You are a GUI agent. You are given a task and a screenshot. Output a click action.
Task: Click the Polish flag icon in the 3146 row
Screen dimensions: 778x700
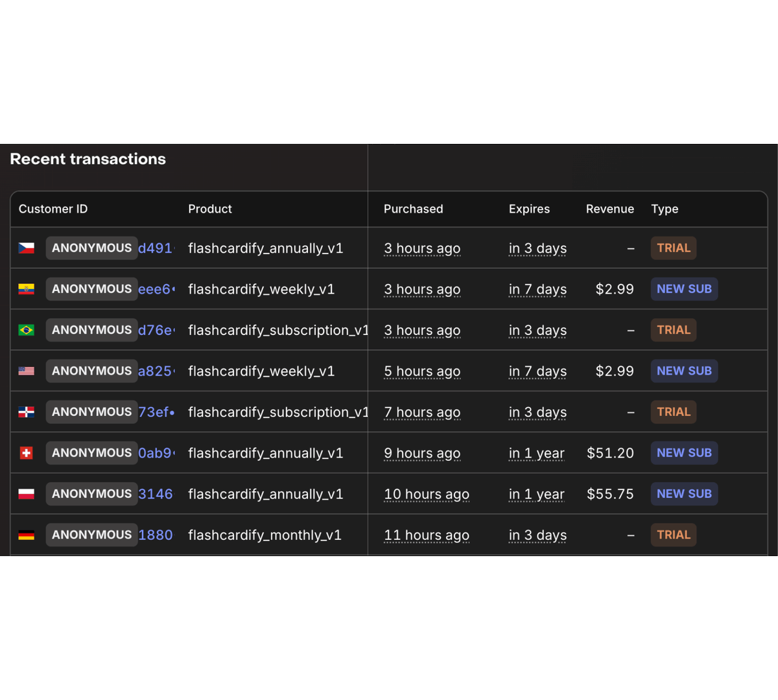26,494
